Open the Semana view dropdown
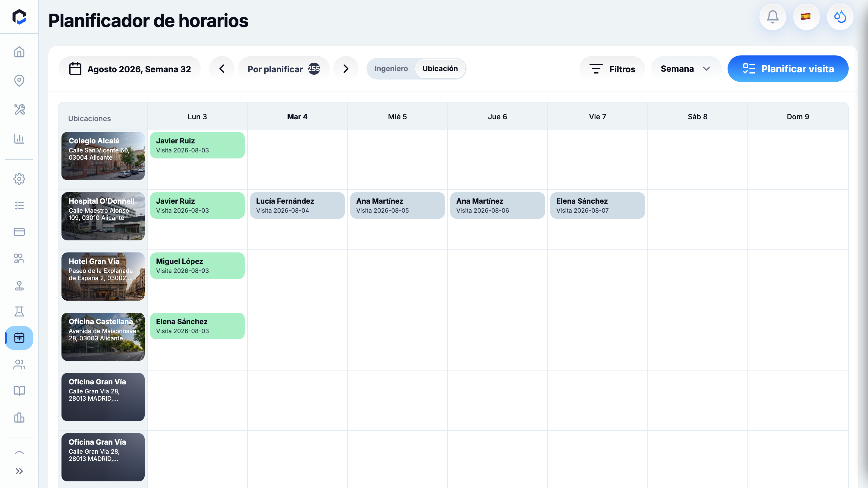The image size is (868, 488). pyautogui.click(x=686, y=69)
